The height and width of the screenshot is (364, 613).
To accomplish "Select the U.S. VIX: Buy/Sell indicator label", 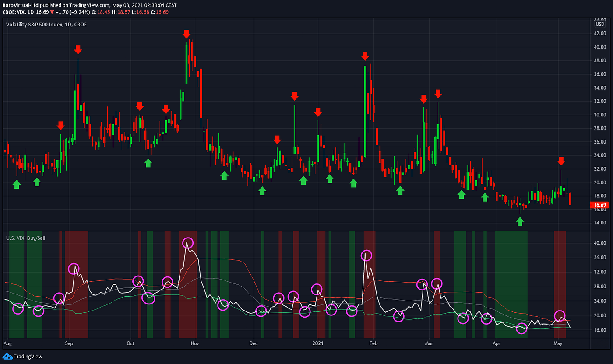I will point(25,238).
